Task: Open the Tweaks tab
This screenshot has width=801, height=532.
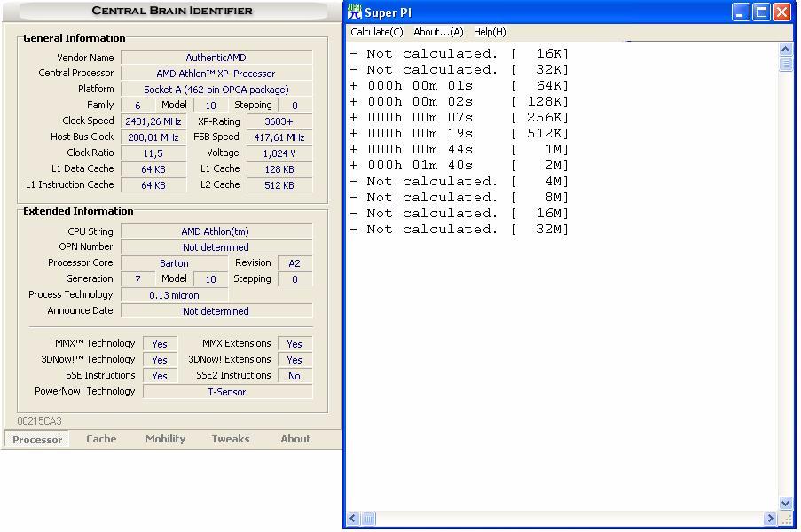Action: (x=230, y=439)
